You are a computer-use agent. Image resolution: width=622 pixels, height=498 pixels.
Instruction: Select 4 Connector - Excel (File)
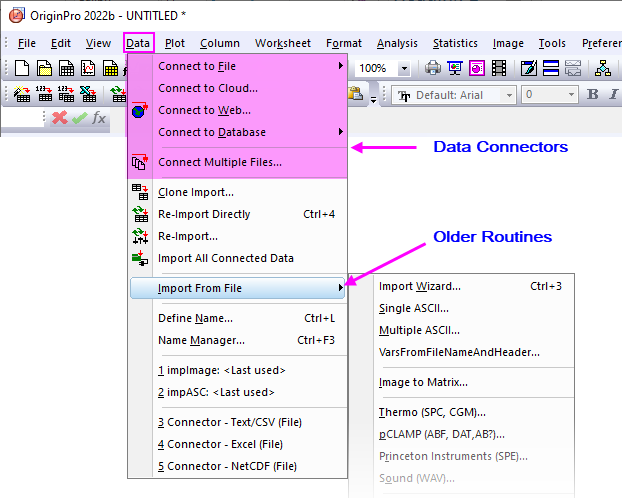click(220, 444)
